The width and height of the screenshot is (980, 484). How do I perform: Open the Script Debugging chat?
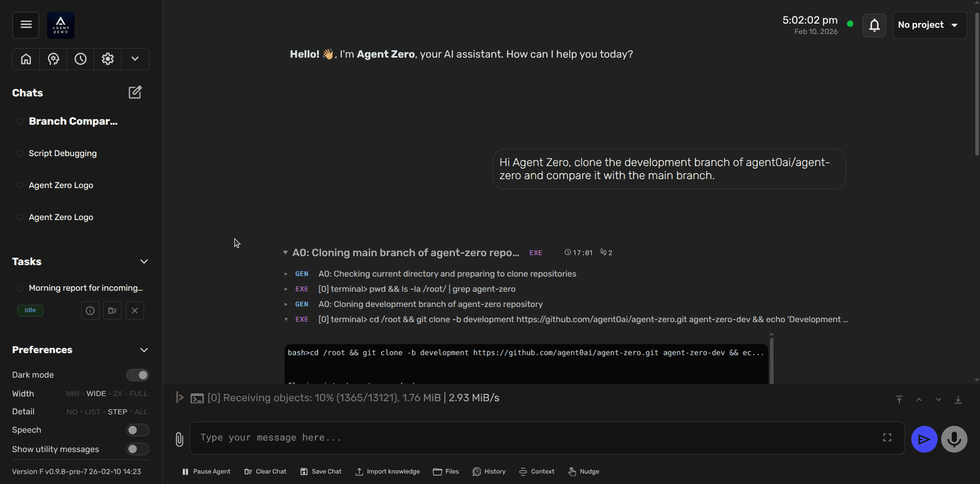click(x=63, y=153)
